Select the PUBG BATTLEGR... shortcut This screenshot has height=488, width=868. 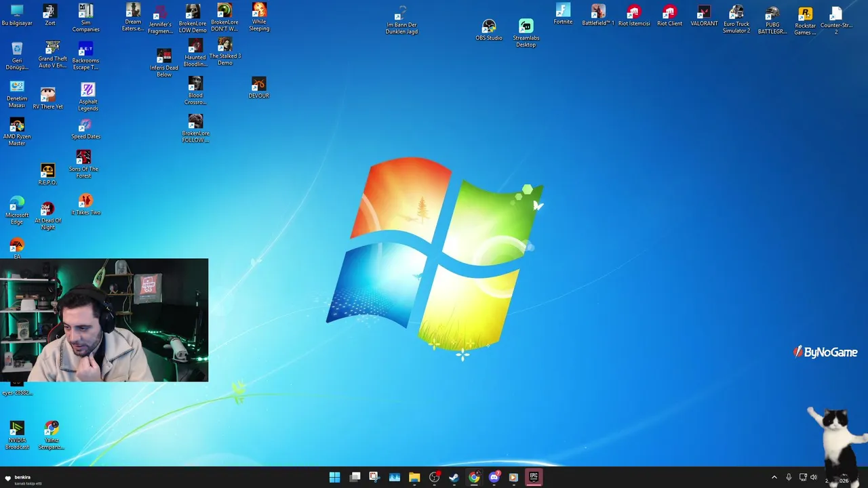[772, 20]
